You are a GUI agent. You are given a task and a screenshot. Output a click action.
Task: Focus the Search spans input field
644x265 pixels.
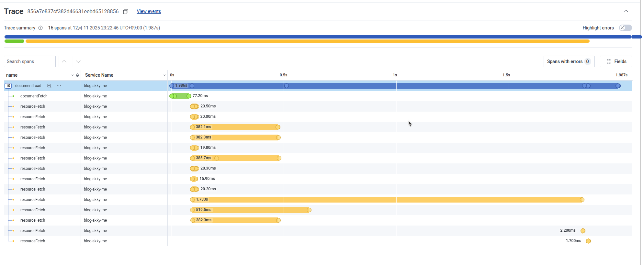pyautogui.click(x=30, y=61)
